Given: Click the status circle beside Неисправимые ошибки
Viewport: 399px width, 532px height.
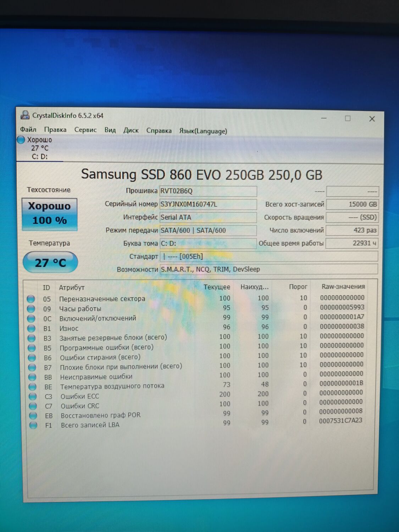Looking at the screenshot, I should (x=32, y=376).
